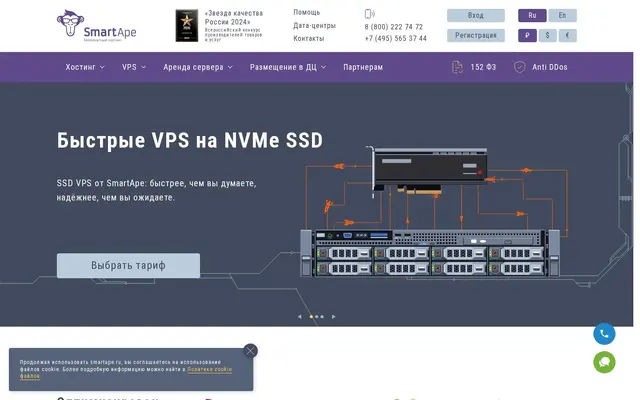The image size is (640, 400).
Task: Select euro currency
Action: (x=567, y=36)
